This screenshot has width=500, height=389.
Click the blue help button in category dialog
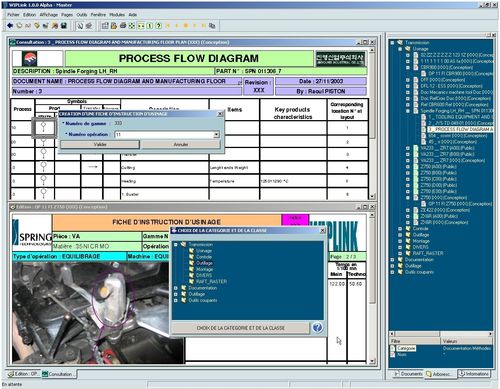pyautogui.click(x=317, y=328)
